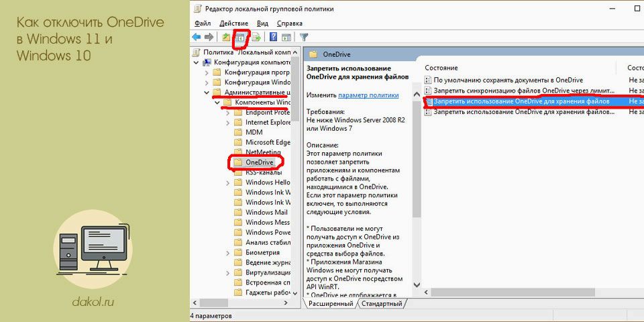Viewport: 644px width, 322px height.
Task: Switch to the Расширенный tab
Action: tap(330, 304)
